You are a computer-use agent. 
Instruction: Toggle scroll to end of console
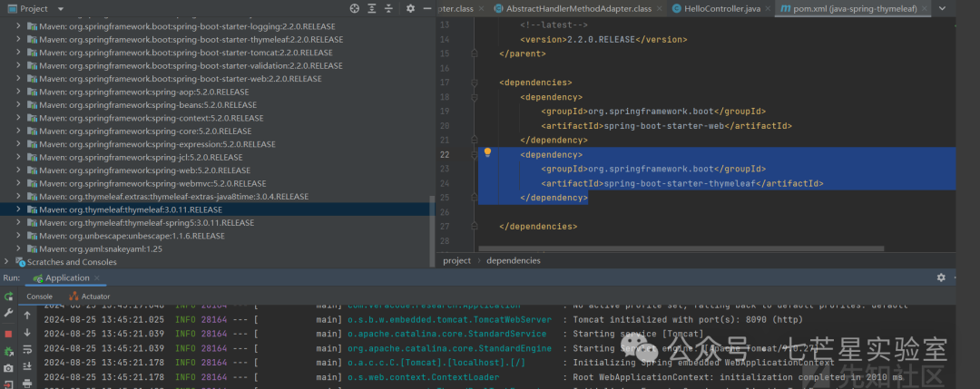(x=27, y=366)
